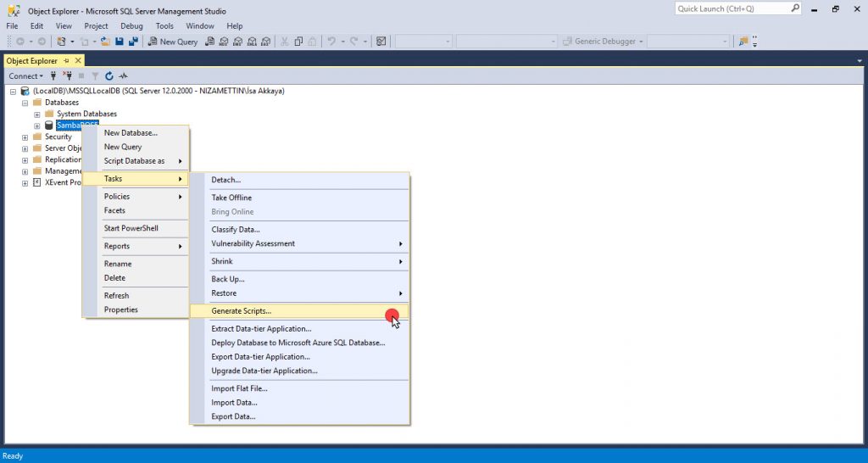Expand the XEvent Profiler node
The image size is (868, 463).
pos(25,183)
